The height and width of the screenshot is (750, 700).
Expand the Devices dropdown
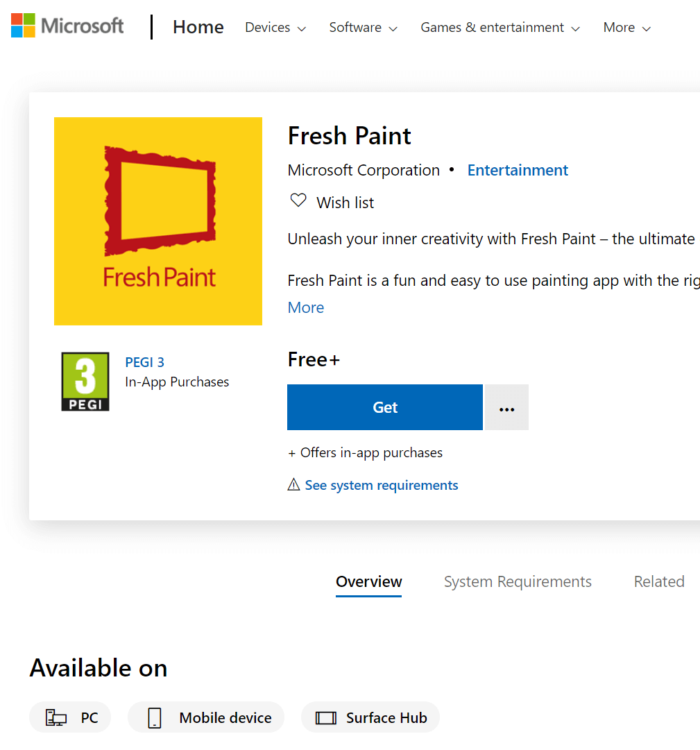coord(275,28)
